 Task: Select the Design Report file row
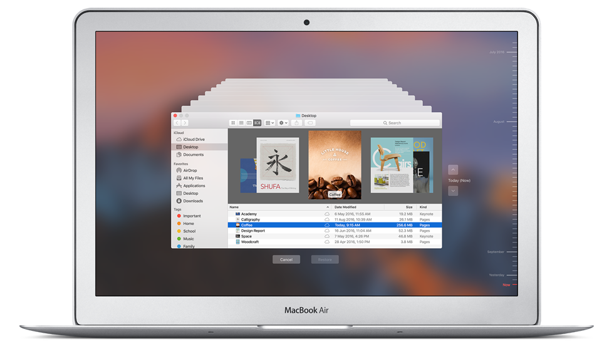(252, 231)
